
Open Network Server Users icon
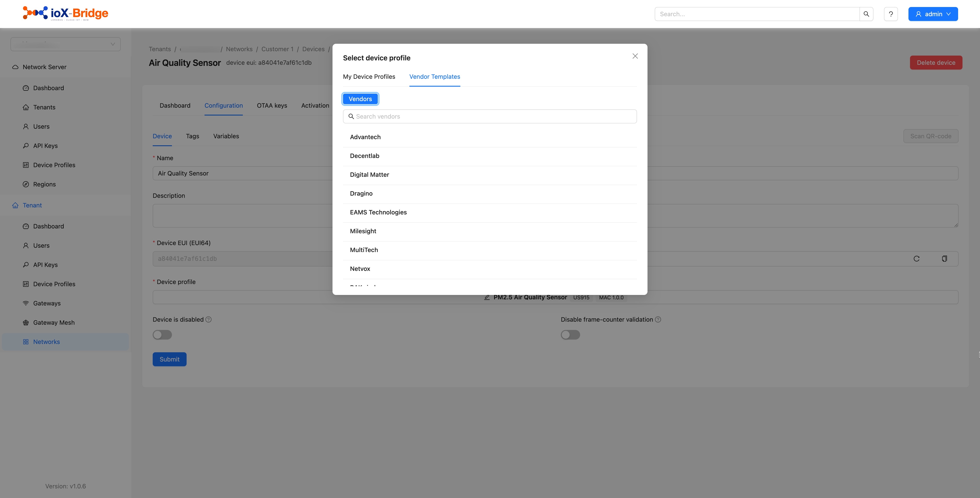coord(26,126)
